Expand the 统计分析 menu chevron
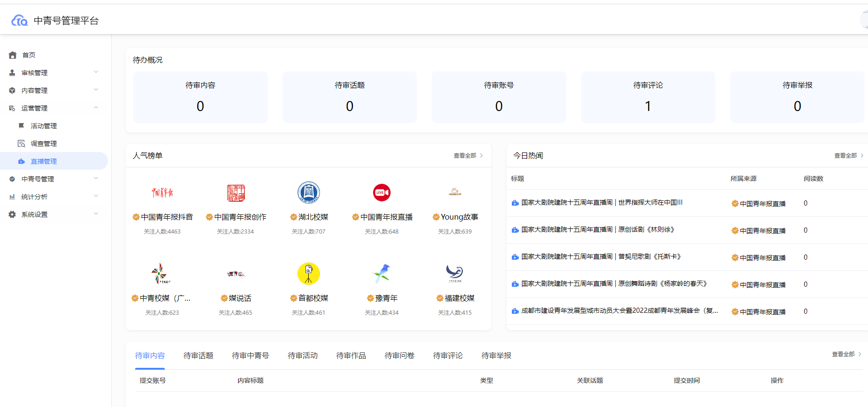This screenshot has height=407, width=868. [96, 196]
